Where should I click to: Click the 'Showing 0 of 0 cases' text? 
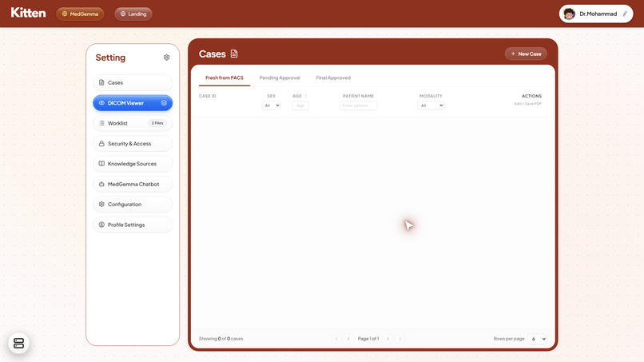[x=221, y=339]
